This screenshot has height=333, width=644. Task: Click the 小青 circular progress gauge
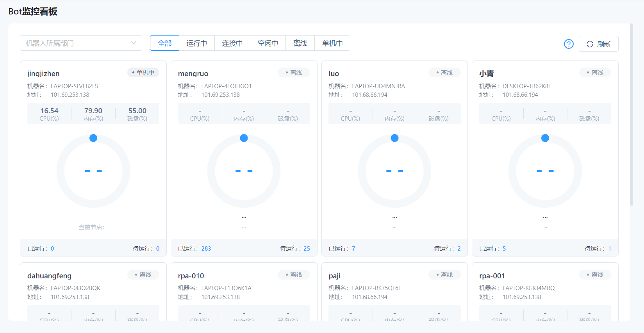click(545, 171)
